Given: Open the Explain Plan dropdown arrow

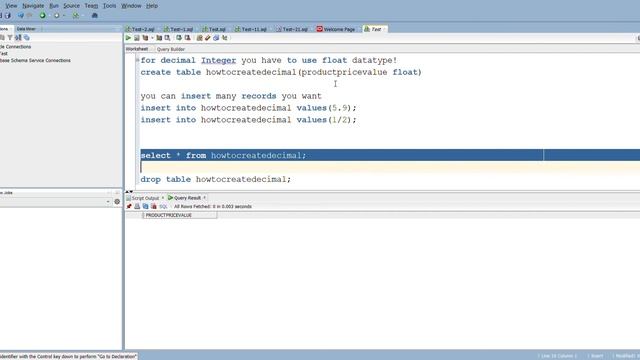Looking at the screenshot, I should 152,38.
